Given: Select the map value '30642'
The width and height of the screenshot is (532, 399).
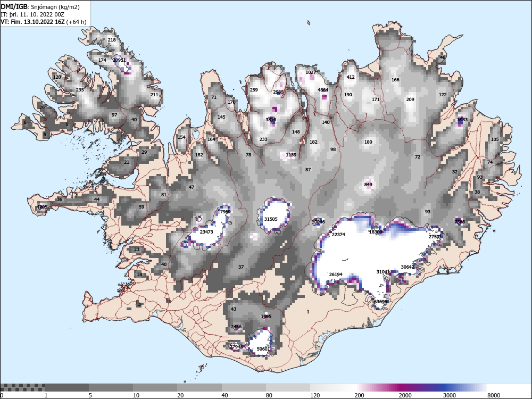Looking at the screenshot, I should (x=408, y=267).
